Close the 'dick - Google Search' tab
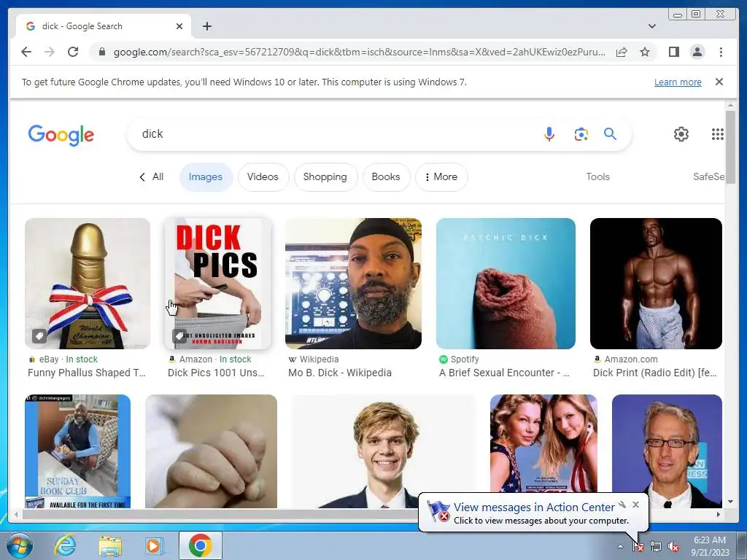This screenshot has height=560, width=747. 179,26
